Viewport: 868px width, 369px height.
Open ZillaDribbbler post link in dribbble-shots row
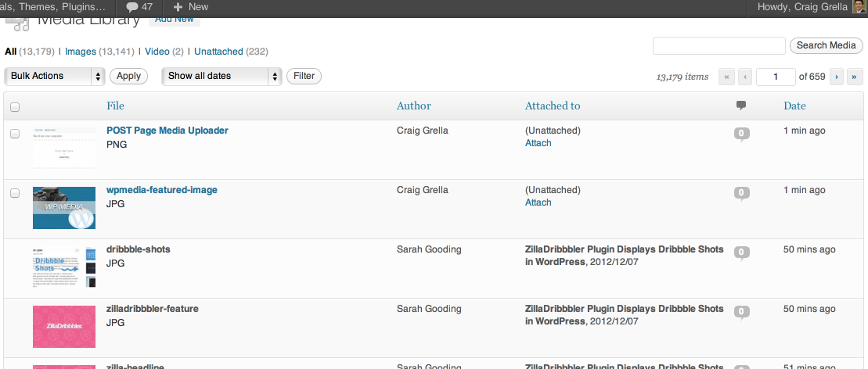pos(624,256)
